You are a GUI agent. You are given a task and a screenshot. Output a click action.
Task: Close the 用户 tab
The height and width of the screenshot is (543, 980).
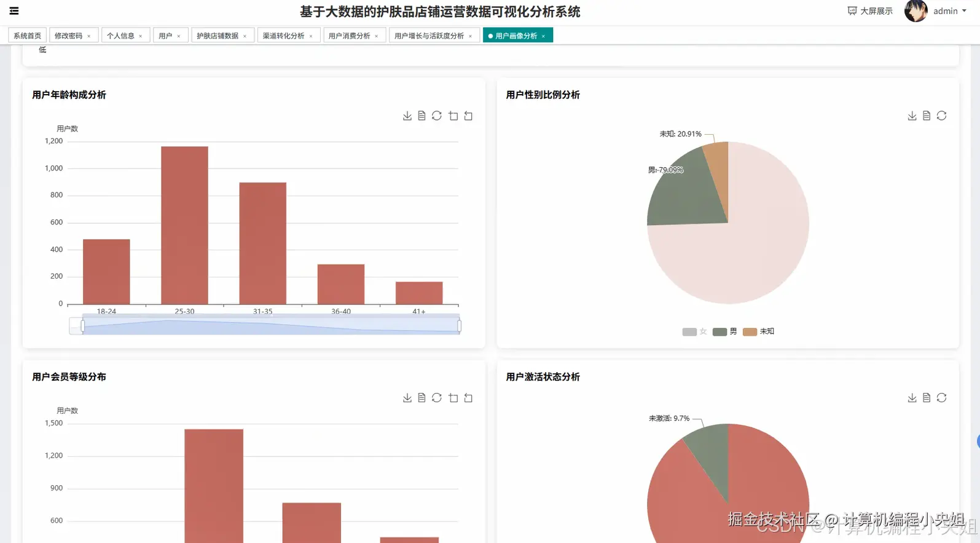179,36
